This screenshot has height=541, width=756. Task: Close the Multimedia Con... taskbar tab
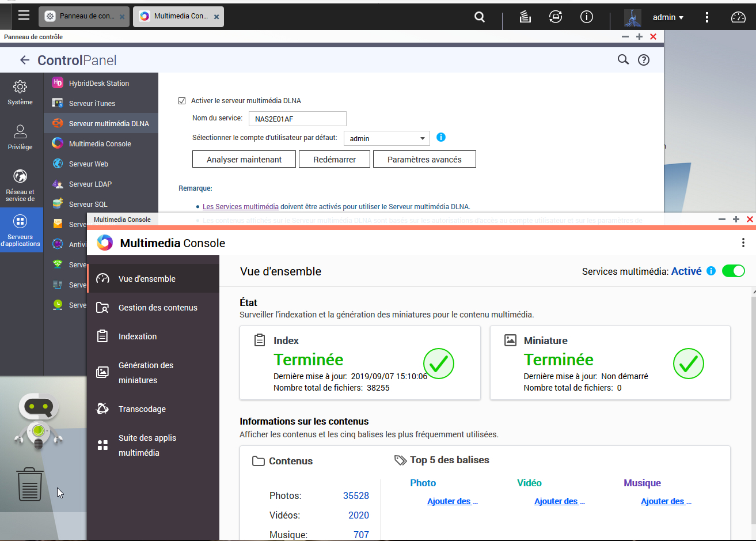(216, 17)
